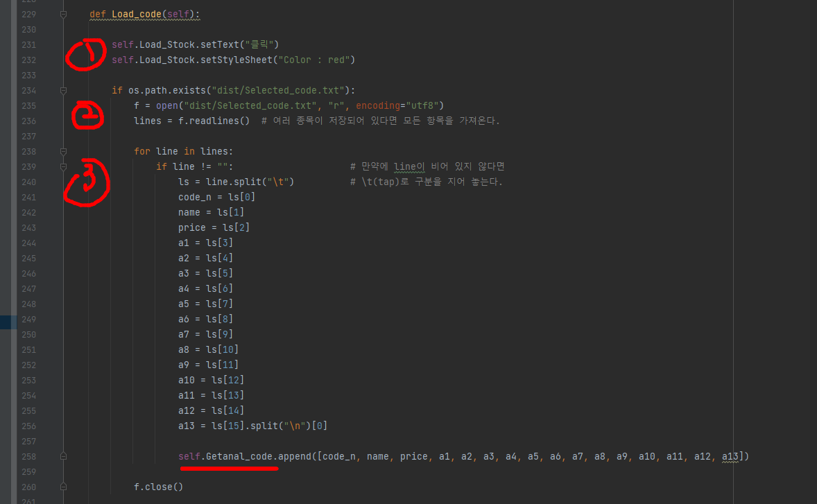Click the "dist/Selected_code.txt" string on line 234
The height and width of the screenshot is (504, 817).
(x=278, y=91)
